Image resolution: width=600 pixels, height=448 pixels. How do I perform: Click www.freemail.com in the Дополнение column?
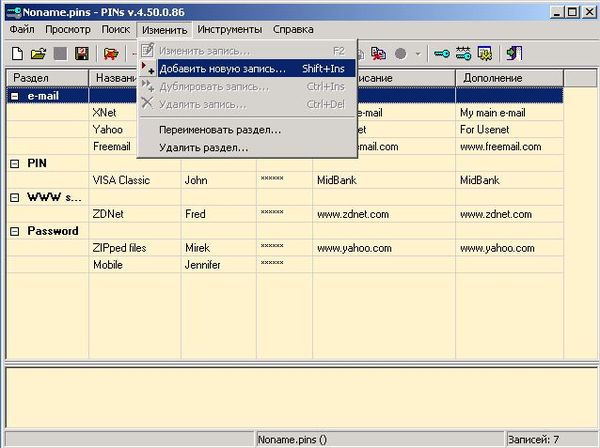point(501,147)
